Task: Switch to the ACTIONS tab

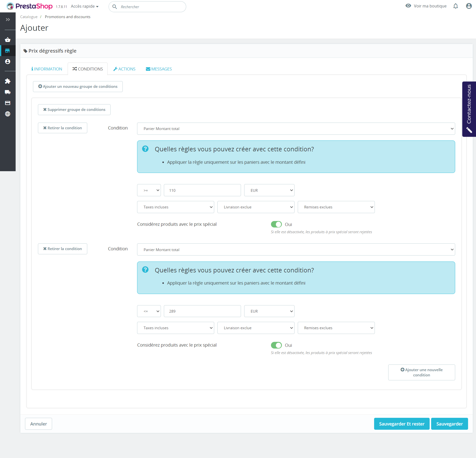Action: 124,69
